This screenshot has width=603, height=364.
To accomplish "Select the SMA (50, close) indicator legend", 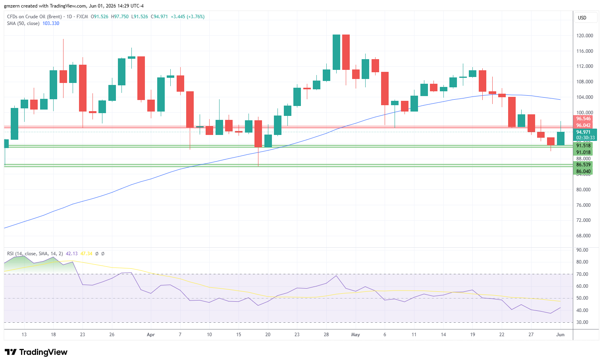I will [x=23, y=23].
